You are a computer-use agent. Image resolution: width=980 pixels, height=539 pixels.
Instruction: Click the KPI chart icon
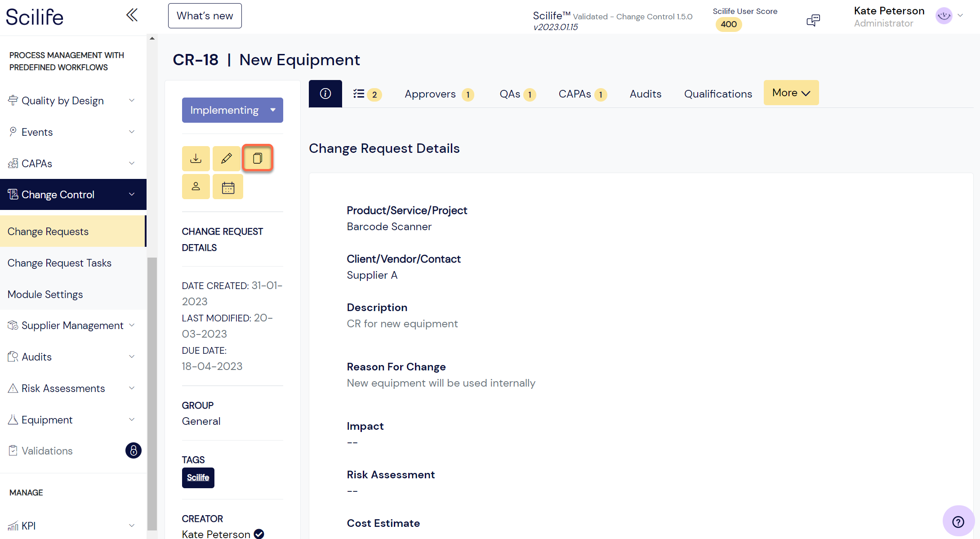[x=13, y=526]
